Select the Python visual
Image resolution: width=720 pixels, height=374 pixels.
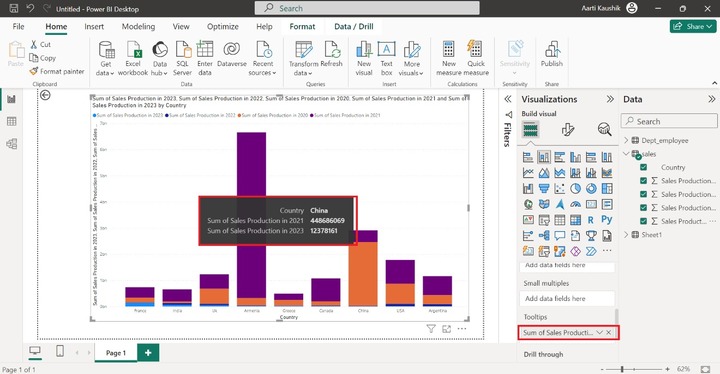point(607,220)
